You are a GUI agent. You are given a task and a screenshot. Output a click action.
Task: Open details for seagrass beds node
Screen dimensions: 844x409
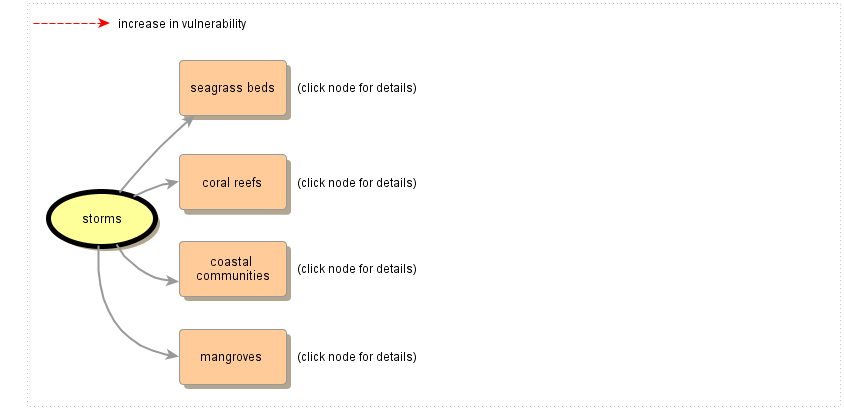pyautogui.click(x=233, y=88)
